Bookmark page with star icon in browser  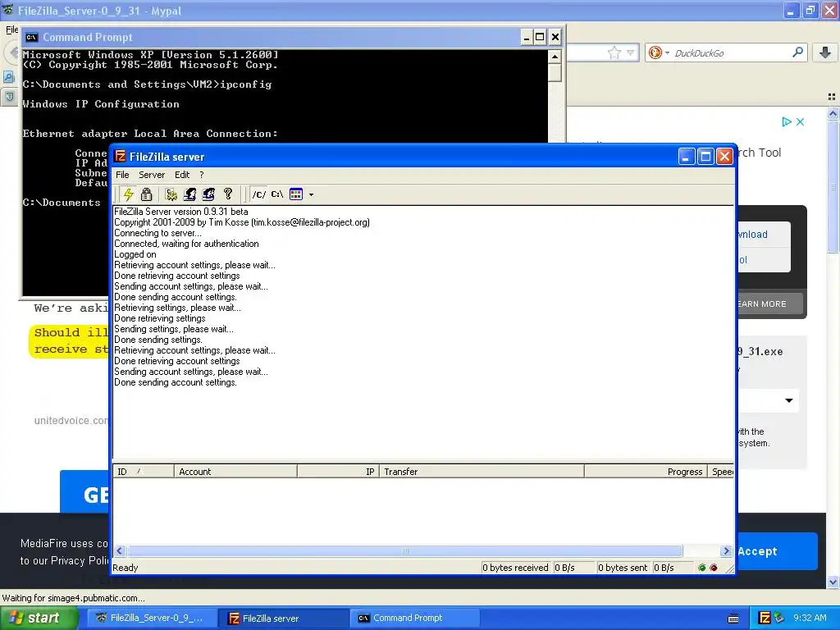(x=614, y=52)
